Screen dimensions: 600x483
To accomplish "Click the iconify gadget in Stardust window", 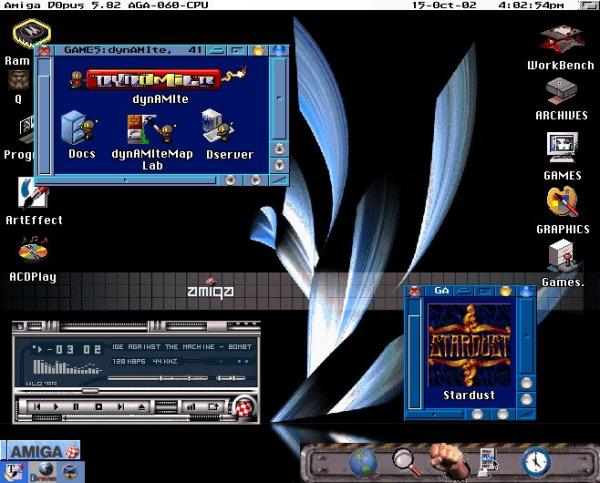I will [465, 291].
